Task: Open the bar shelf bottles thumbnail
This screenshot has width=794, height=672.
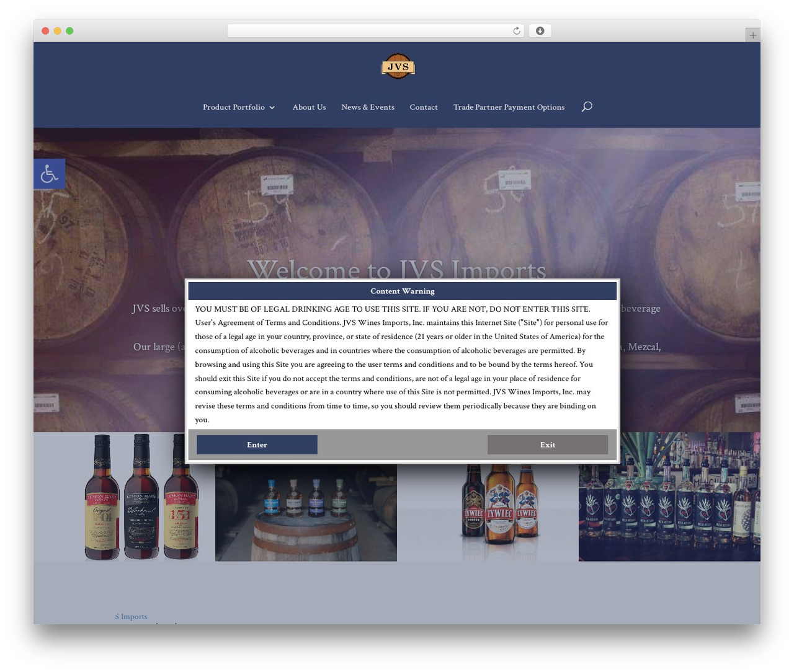Action: pos(669,497)
